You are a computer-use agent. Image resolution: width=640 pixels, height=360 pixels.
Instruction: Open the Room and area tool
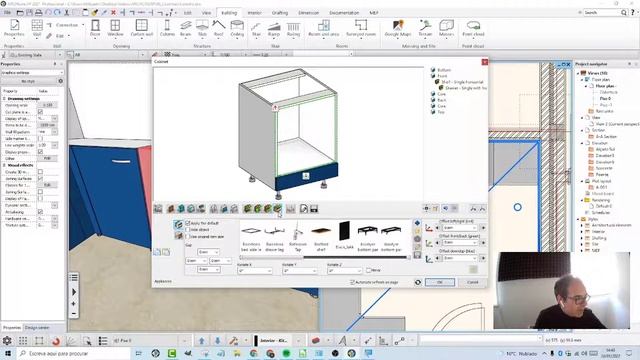point(324,28)
